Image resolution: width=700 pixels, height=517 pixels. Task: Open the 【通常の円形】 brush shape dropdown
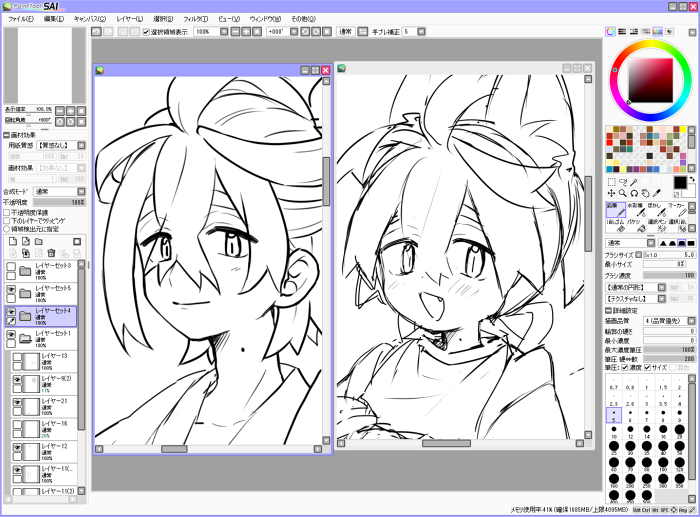click(x=662, y=288)
